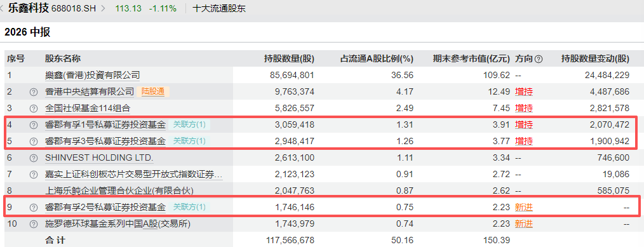Open shareholder 香港中央结算有限公司

[90, 91]
